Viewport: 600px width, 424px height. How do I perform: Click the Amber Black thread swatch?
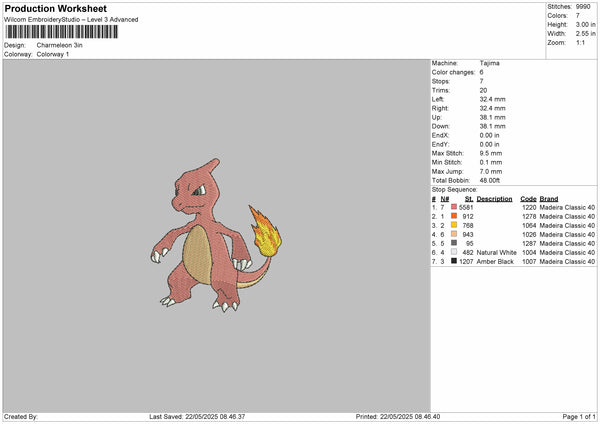[x=454, y=261]
